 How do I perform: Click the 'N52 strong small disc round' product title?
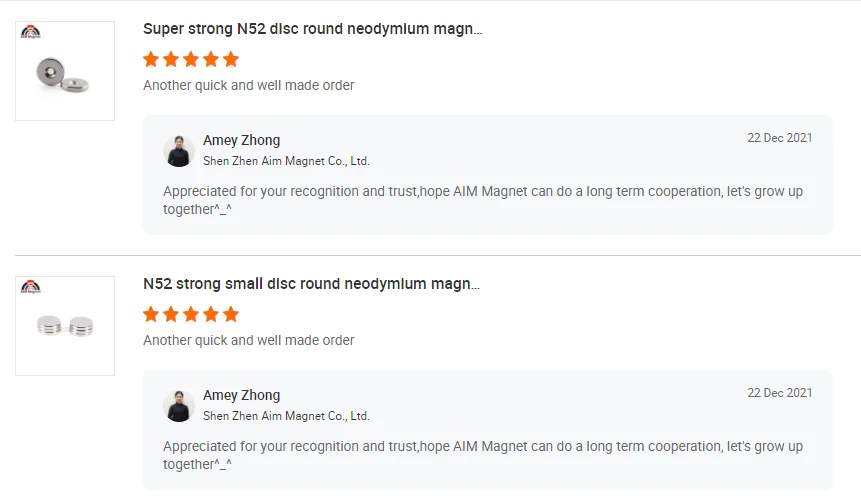pos(311,284)
